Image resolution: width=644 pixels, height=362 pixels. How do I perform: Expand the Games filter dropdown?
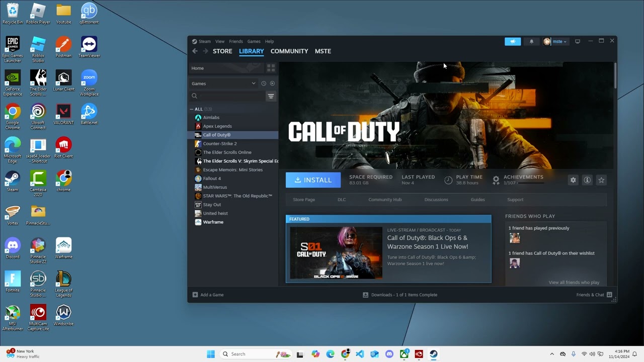223,83
